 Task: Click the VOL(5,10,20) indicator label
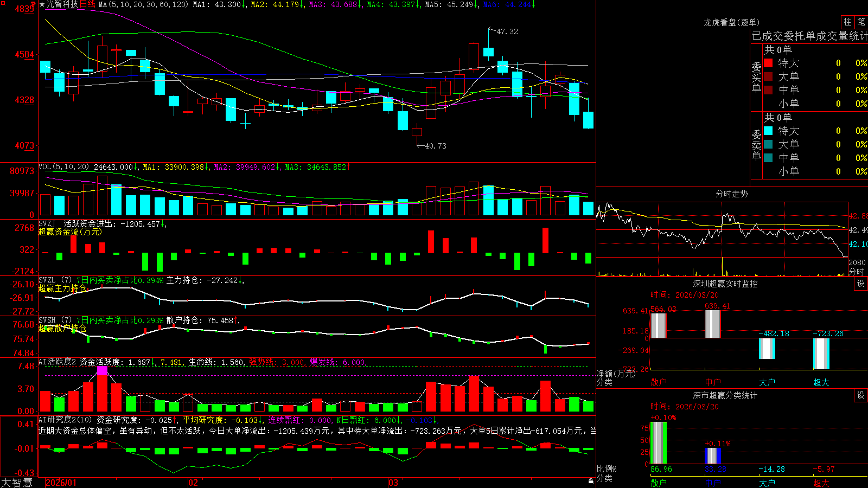(x=63, y=167)
